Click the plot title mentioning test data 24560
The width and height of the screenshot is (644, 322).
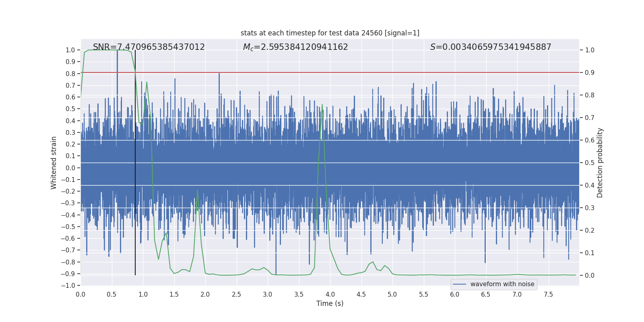tap(330, 33)
